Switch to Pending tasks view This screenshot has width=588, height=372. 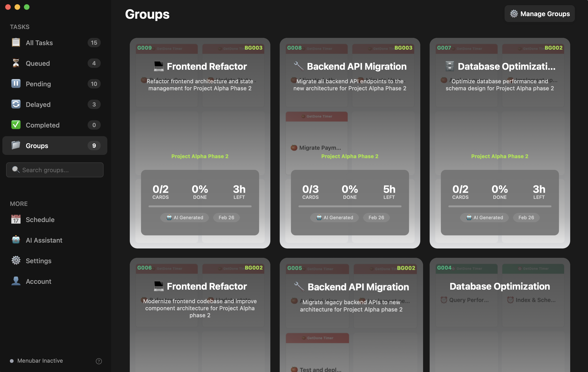point(55,84)
